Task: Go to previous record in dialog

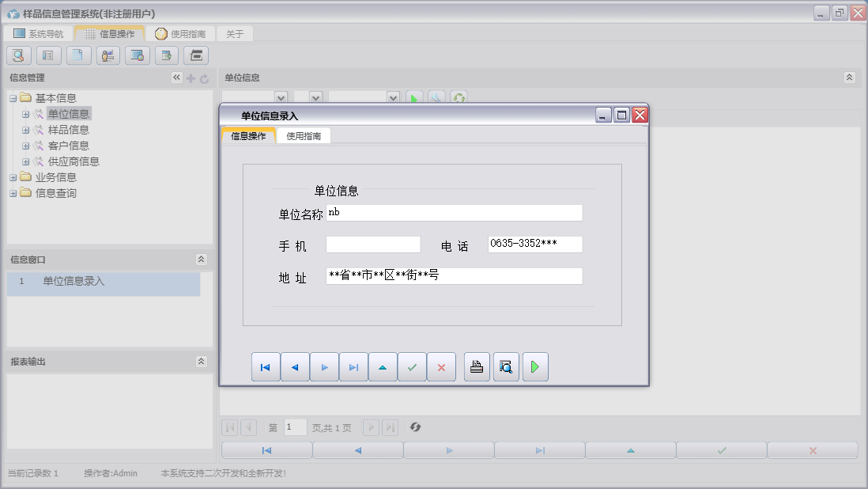Action: point(295,367)
